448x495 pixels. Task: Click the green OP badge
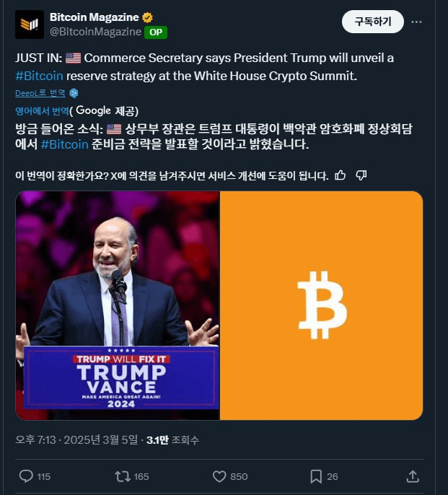[x=156, y=32]
